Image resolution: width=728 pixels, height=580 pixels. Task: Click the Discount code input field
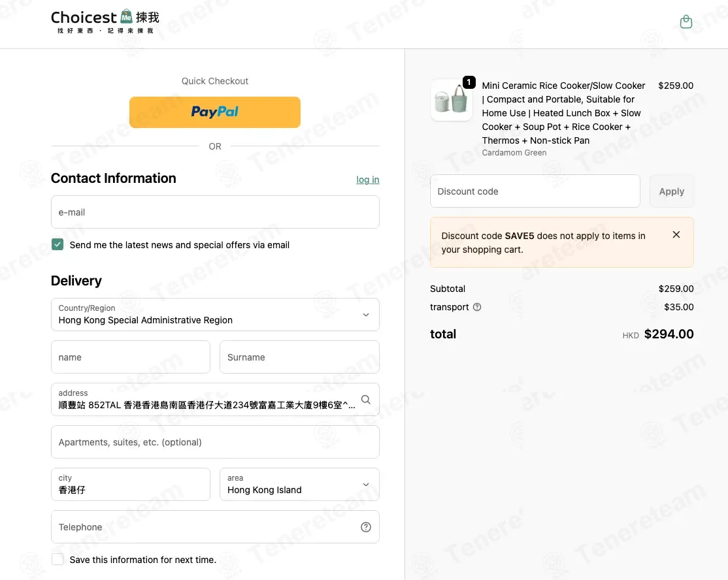click(x=535, y=191)
